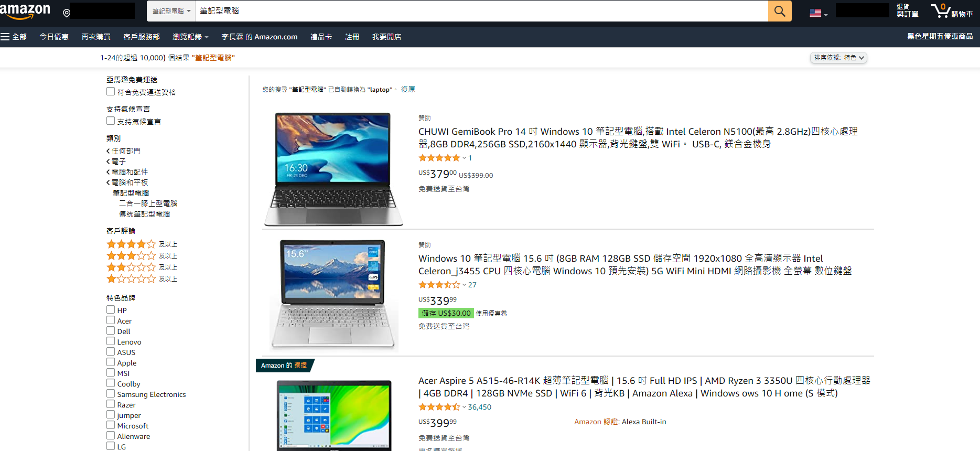Image resolution: width=980 pixels, height=451 pixels.
Task: Open the search category dropdown 筆記型電腦
Action: [171, 11]
